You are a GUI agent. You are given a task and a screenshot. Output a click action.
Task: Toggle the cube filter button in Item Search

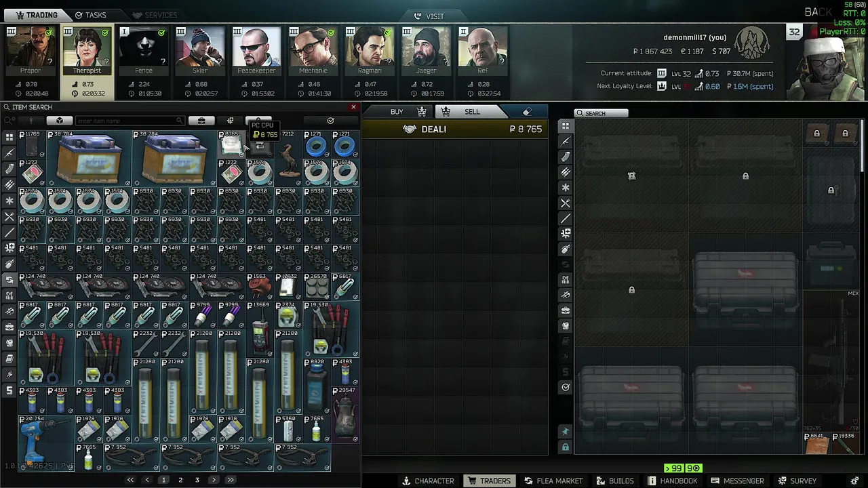coord(60,121)
